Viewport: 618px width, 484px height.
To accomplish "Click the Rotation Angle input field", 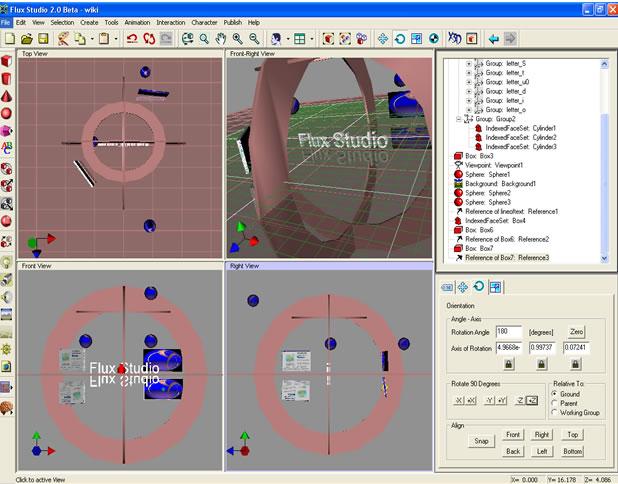I will 509,332.
